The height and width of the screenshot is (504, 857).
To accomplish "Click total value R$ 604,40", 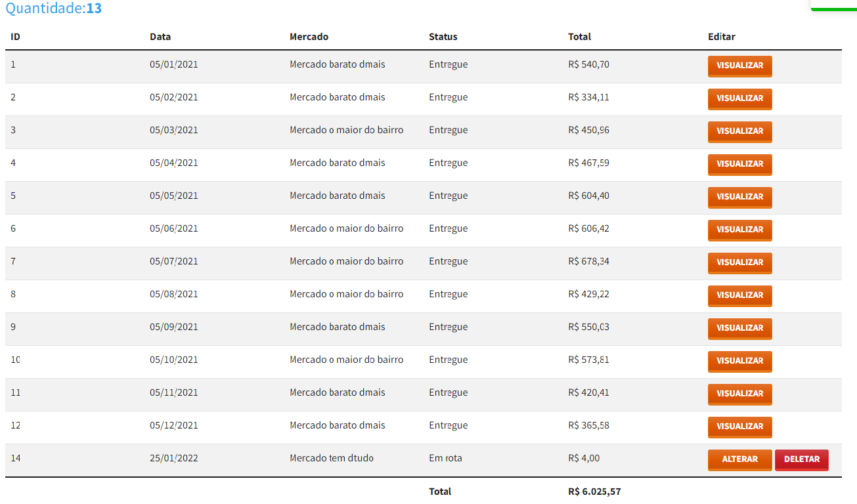I will tap(588, 196).
